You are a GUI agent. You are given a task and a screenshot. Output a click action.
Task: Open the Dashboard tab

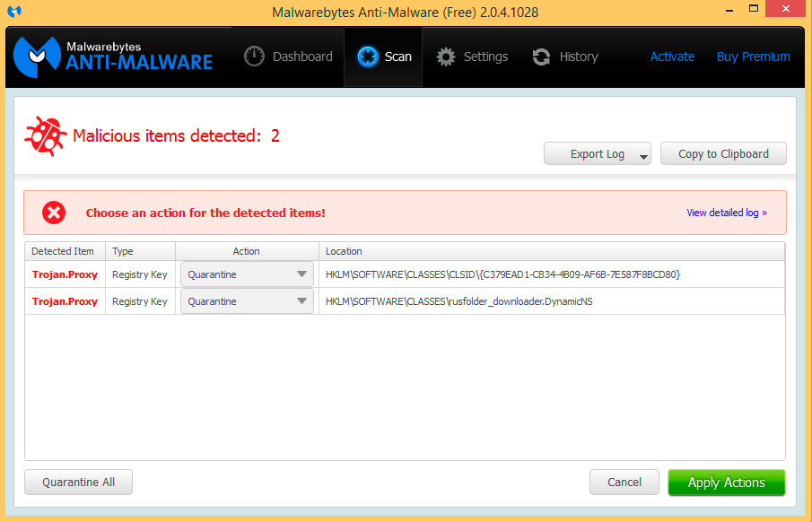pyautogui.click(x=288, y=57)
